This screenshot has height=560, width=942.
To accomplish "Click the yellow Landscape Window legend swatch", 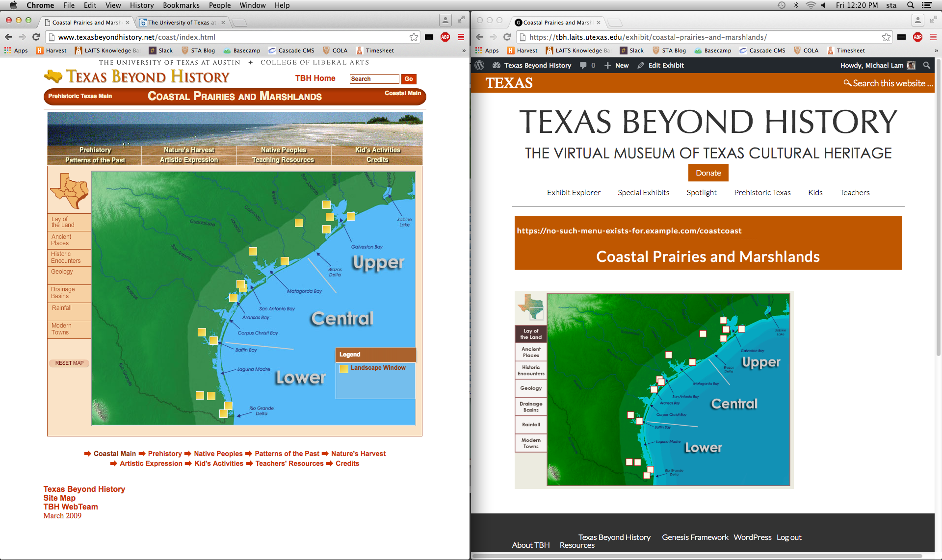I will click(x=344, y=369).
